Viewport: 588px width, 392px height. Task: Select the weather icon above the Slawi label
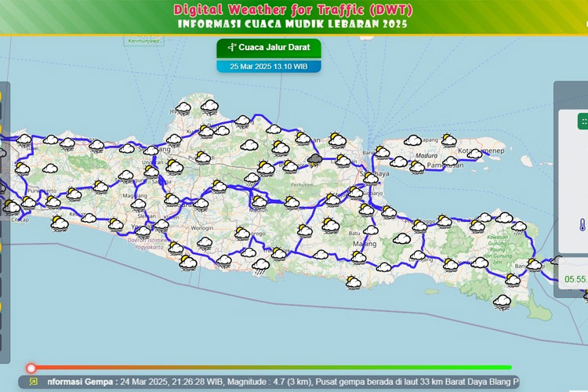24,140
